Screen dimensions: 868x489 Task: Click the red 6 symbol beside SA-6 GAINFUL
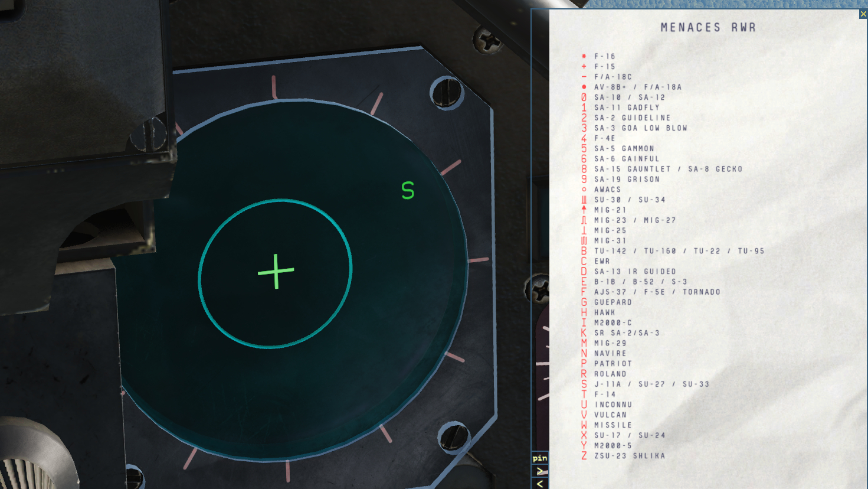click(x=584, y=159)
